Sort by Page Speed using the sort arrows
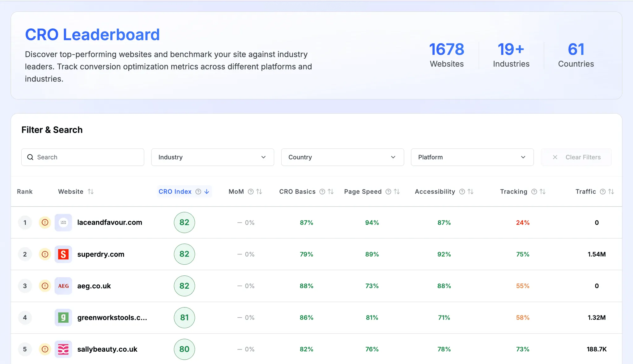 397,192
